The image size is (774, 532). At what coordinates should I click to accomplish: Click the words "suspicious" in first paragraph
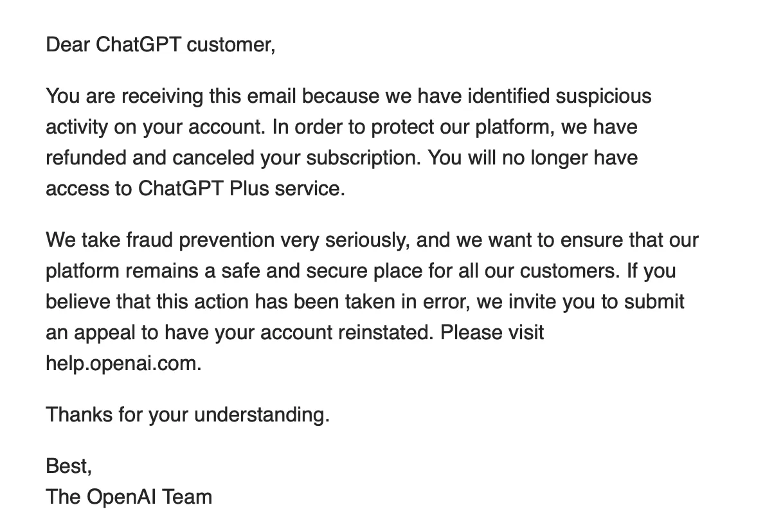tap(603, 96)
